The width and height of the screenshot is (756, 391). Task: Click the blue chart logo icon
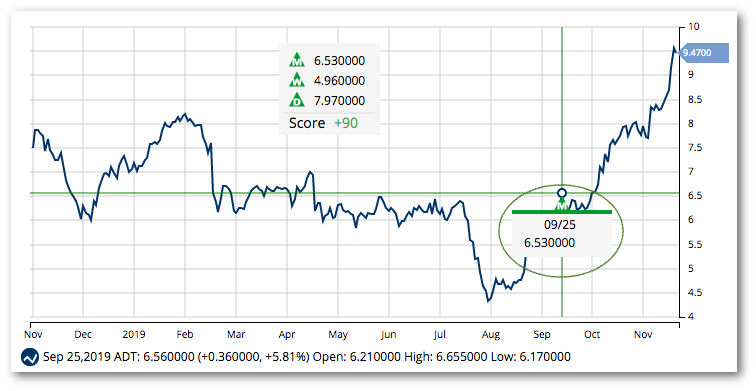tap(30, 358)
